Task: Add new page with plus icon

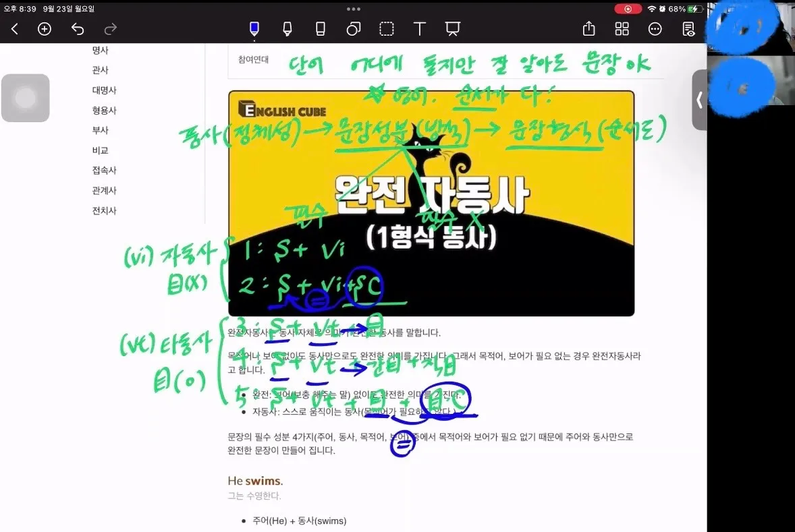Action: coord(45,29)
